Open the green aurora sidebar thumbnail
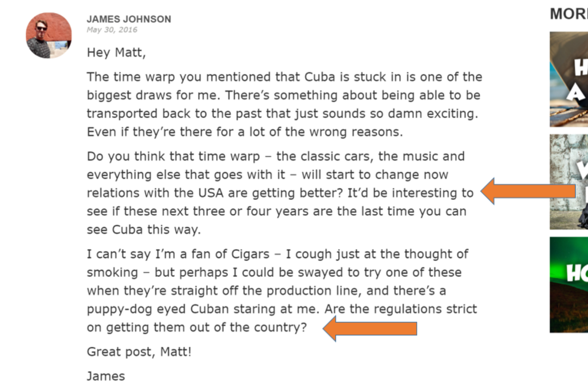The height and width of the screenshot is (385, 588). click(569, 285)
